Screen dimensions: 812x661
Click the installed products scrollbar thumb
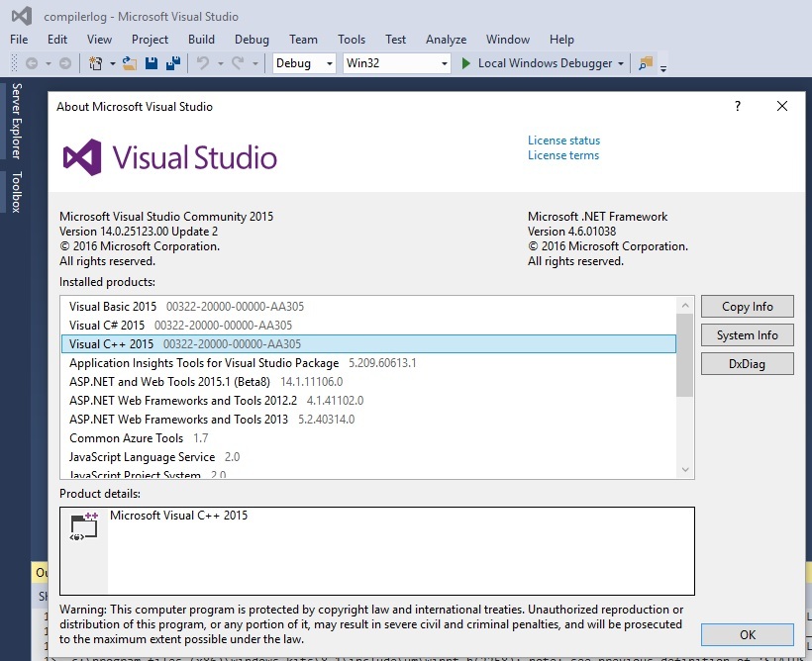pos(684,355)
